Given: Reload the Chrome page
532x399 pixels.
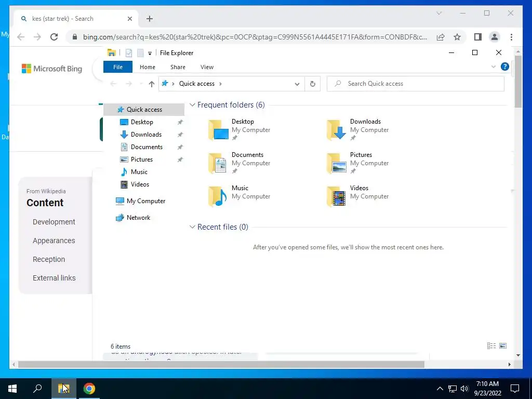Looking at the screenshot, I should [54, 37].
